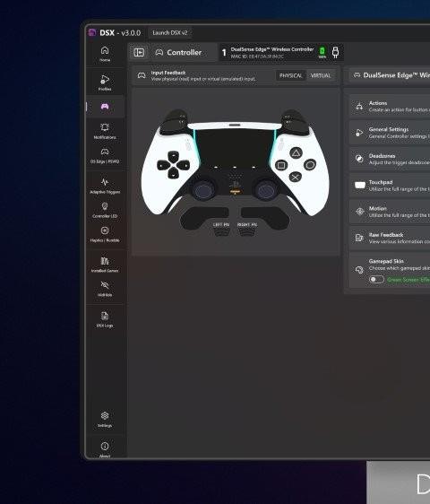Click the Actions row icon

click(359, 106)
